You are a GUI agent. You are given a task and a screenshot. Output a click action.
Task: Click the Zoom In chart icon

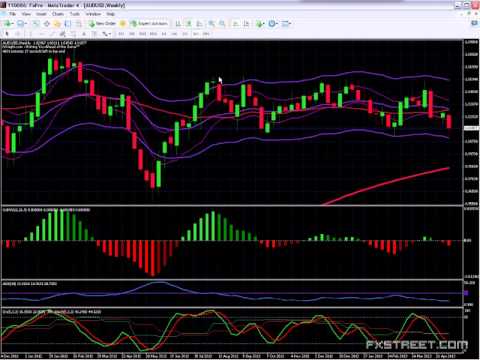pyautogui.click(x=211, y=24)
